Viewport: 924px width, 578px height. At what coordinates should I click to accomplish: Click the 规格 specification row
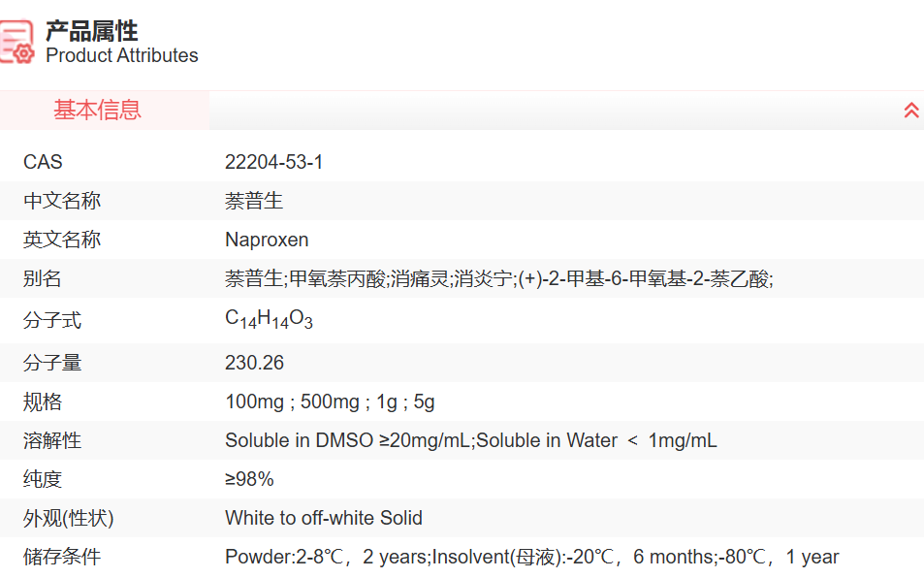320,401
